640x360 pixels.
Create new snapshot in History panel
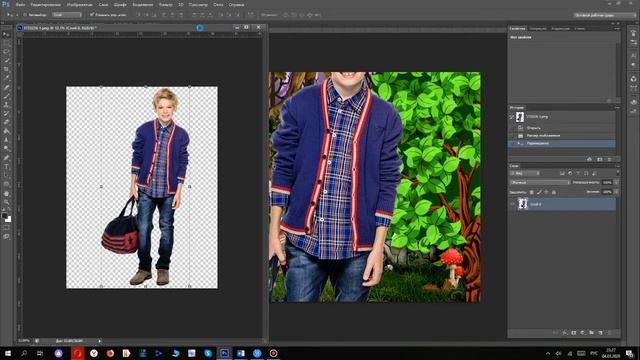[600, 159]
